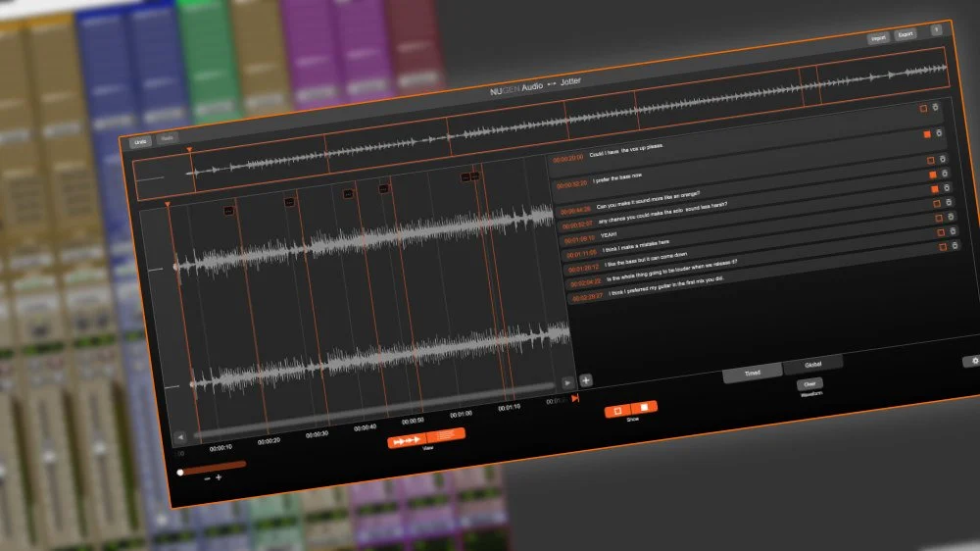Screen dimensions: 980x551
Task: Click the 00:01:00 timeline ruler label
Action: point(462,414)
